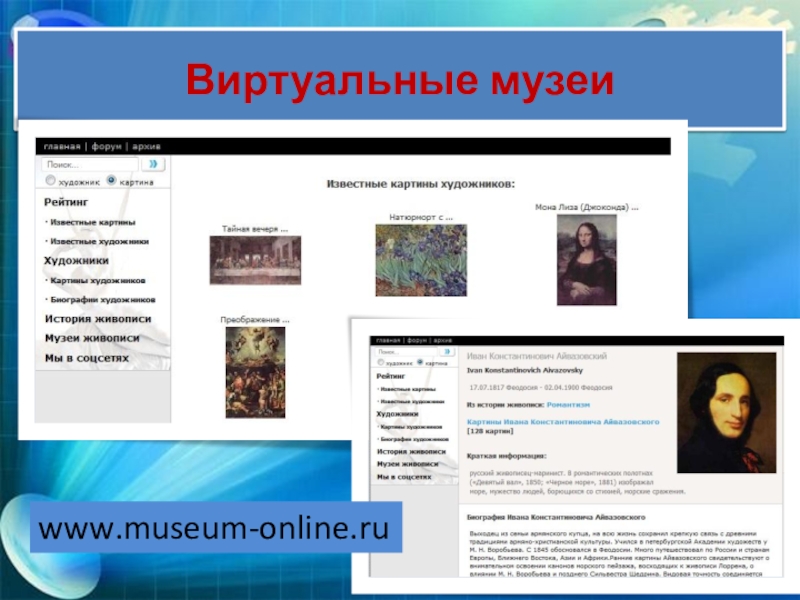Open 'Рейтинг' in Aivazovsky window sidebar

(x=390, y=376)
